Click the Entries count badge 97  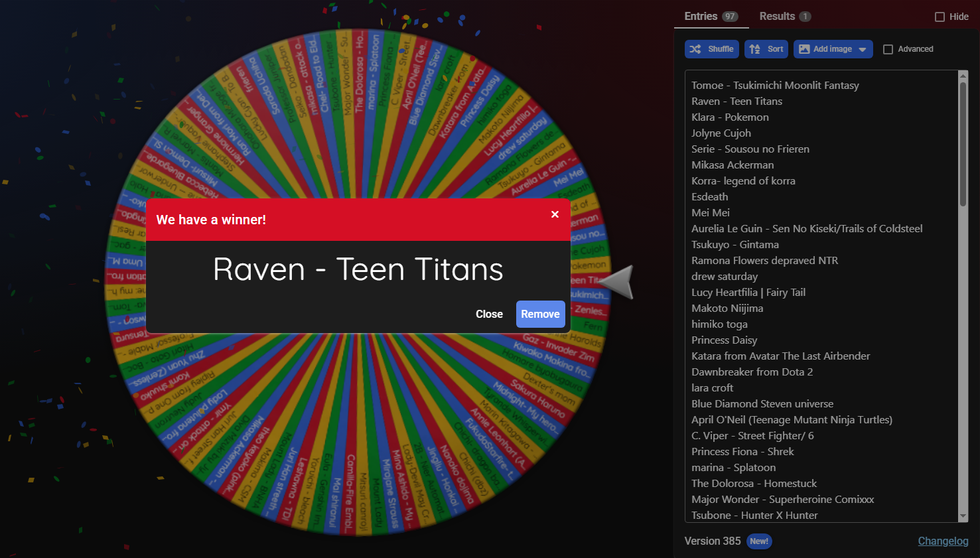(730, 17)
